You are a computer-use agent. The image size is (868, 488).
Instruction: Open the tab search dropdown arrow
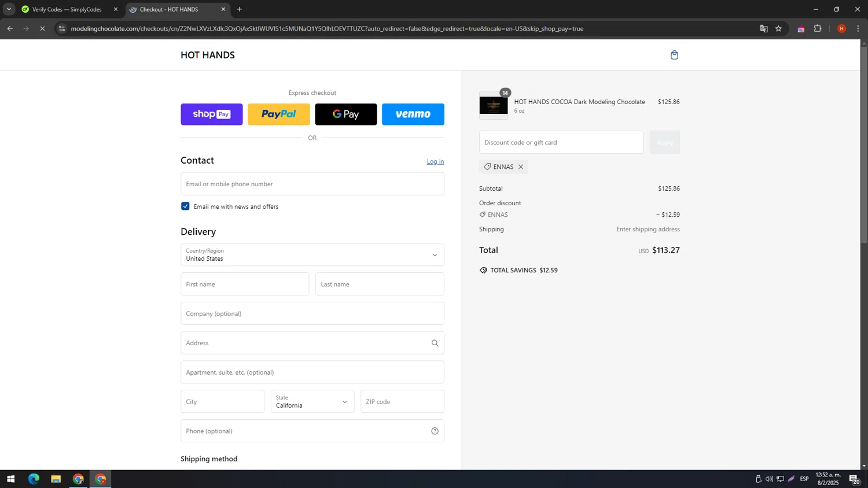coord(9,9)
